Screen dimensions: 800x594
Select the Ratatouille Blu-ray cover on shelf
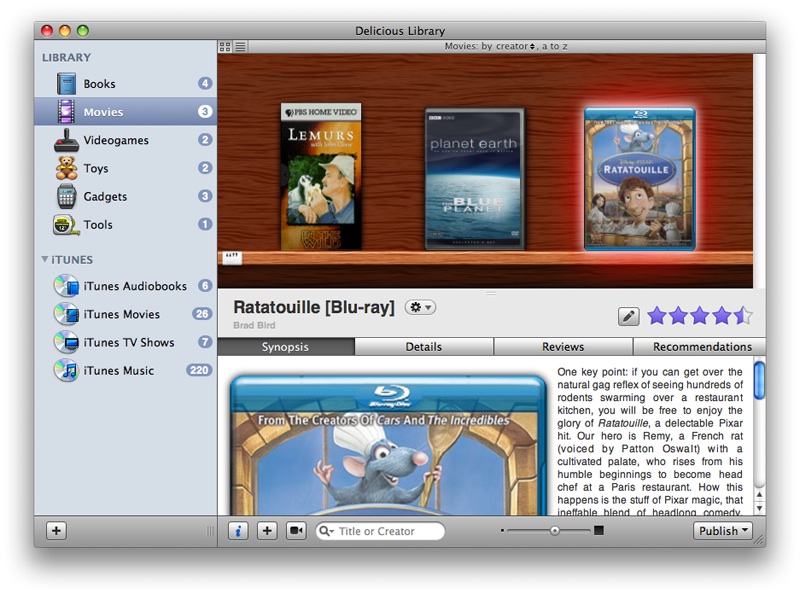pos(640,179)
